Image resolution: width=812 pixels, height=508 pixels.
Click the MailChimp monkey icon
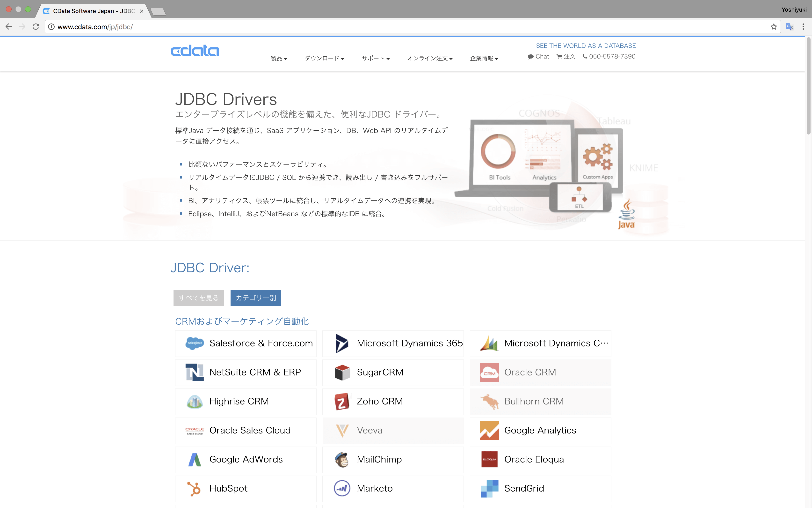(x=342, y=459)
